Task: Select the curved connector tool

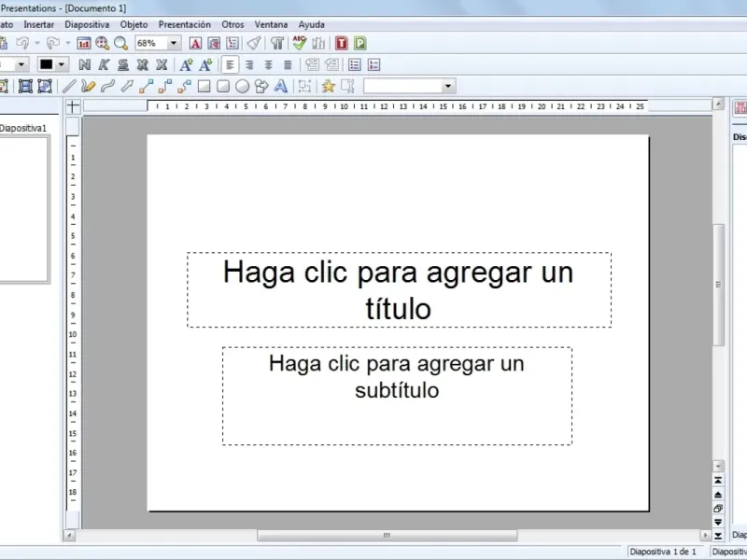Action: (x=184, y=86)
